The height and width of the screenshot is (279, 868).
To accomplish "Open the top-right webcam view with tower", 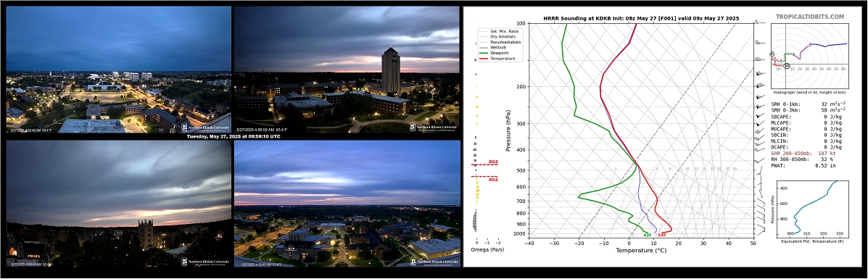I will coord(347,70).
